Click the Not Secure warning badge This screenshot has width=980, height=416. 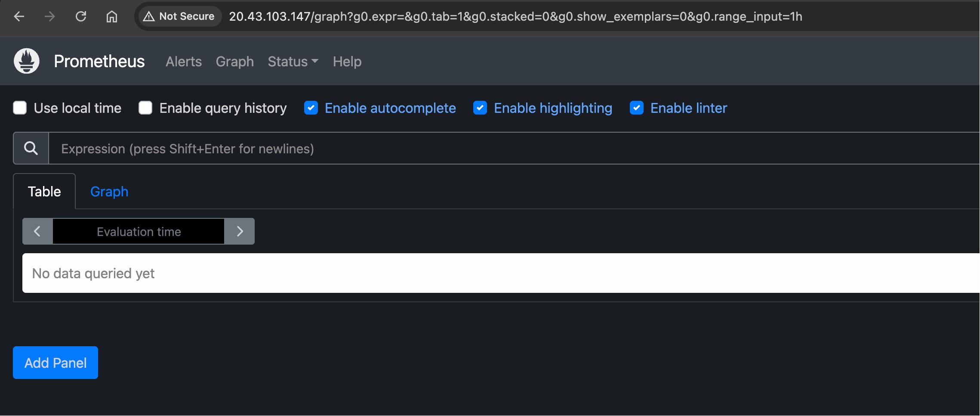[x=178, y=16]
